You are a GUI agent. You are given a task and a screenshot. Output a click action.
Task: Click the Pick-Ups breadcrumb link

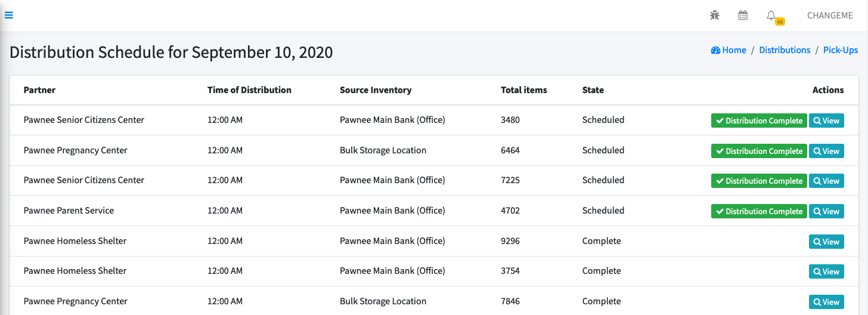pos(841,50)
